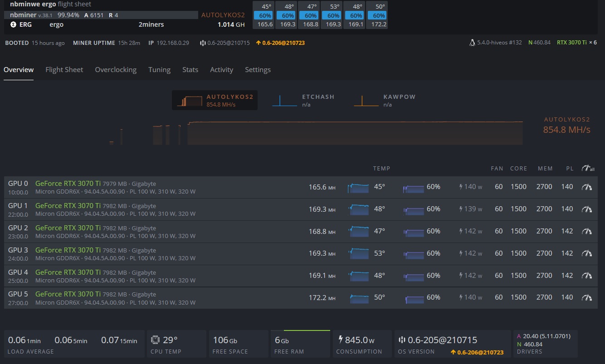Click the IP address 192.168.0.29

(x=173, y=43)
